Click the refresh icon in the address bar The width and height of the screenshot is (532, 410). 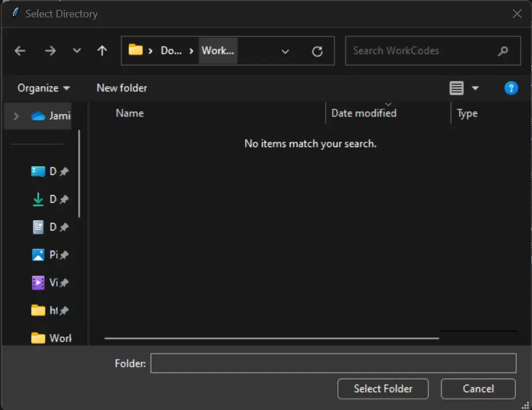click(318, 51)
